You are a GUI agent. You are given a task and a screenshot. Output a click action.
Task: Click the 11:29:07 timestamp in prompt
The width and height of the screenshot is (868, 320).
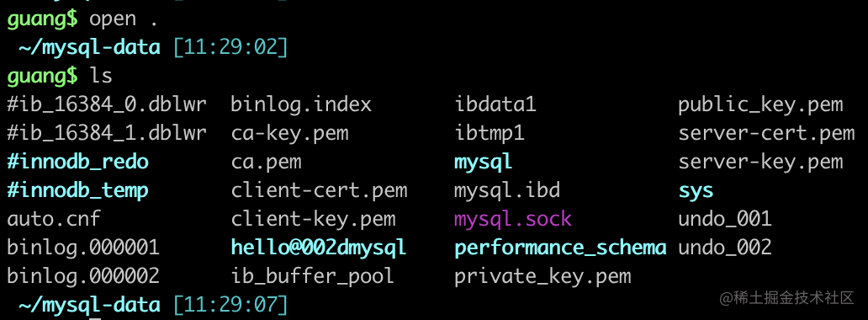[x=230, y=305]
